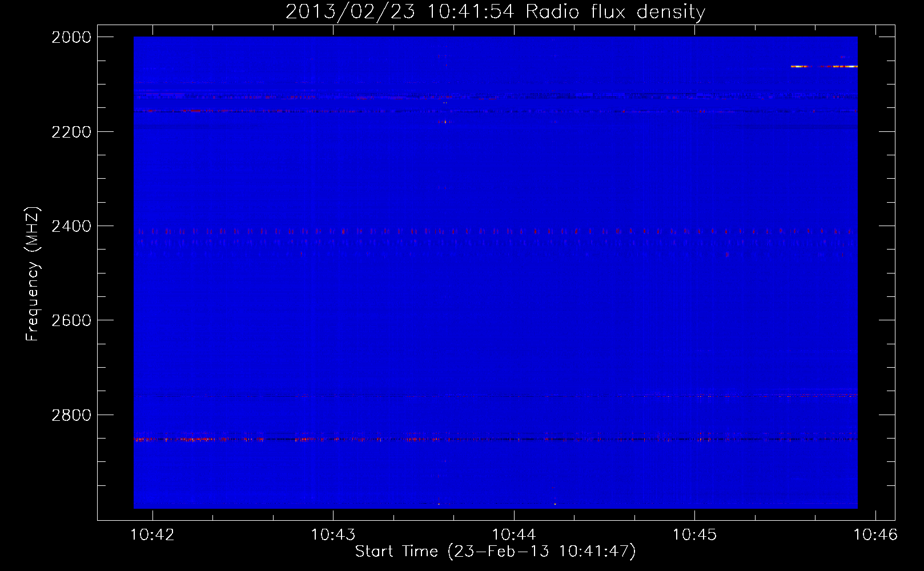Click the 'Start Time (23-Feb-13 10:41:47)' label
Viewport: 924px width, 571px height.
click(495, 552)
